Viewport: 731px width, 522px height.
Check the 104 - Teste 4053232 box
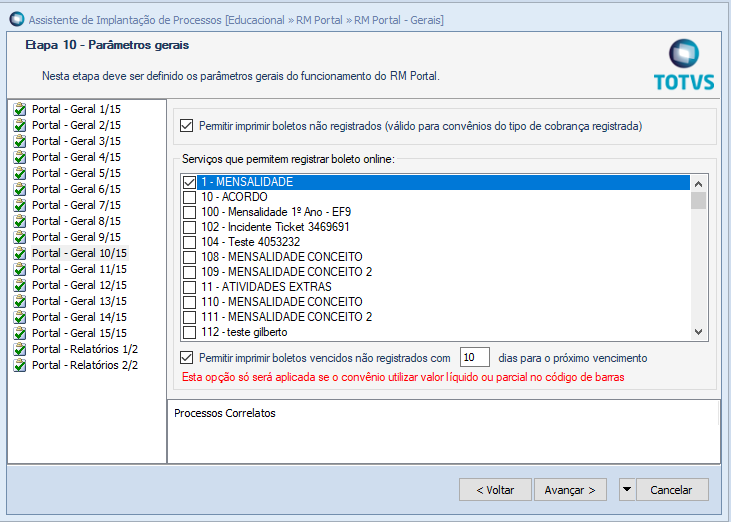[x=189, y=242]
